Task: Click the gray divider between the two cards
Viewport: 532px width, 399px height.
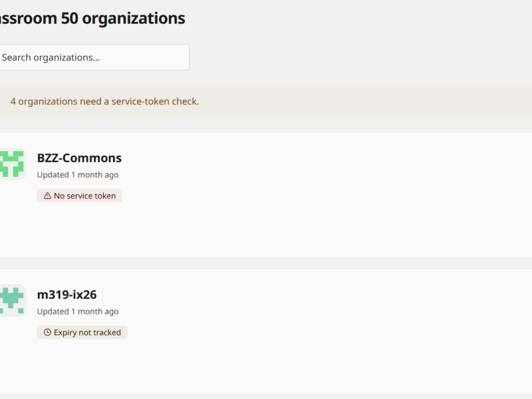Action: coord(266,263)
